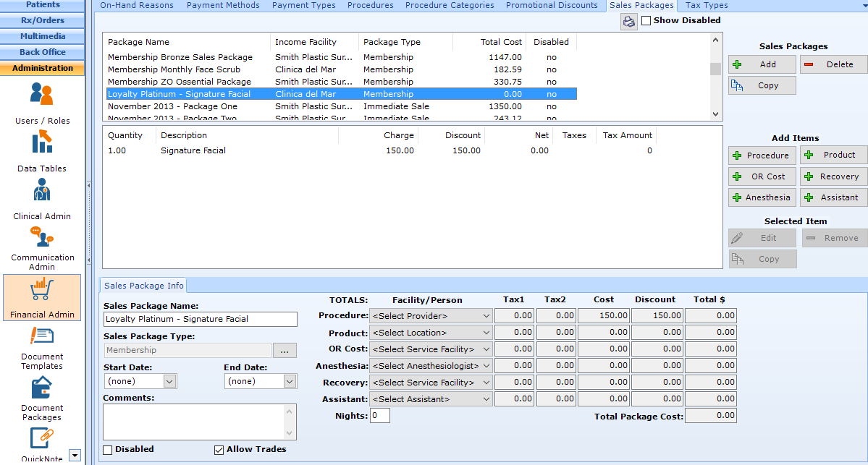Uncheck the Allow Trades option
The height and width of the screenshot is (465, 868).
[x=219, y=449]
